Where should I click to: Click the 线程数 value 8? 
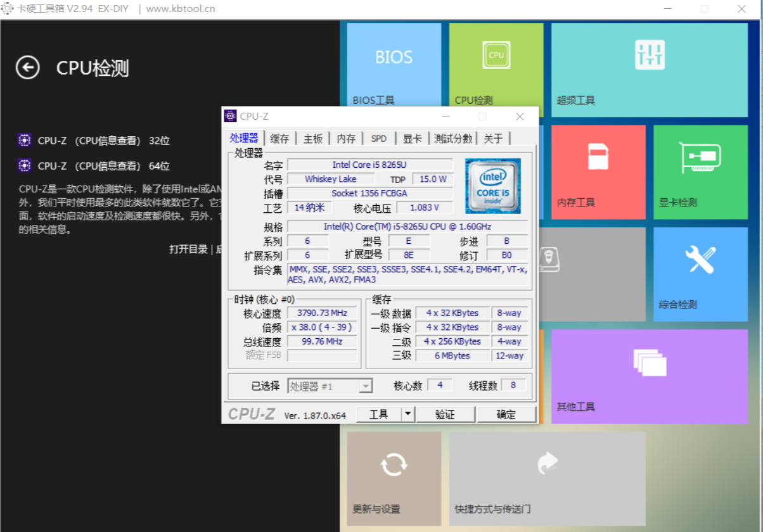[513, 385]
